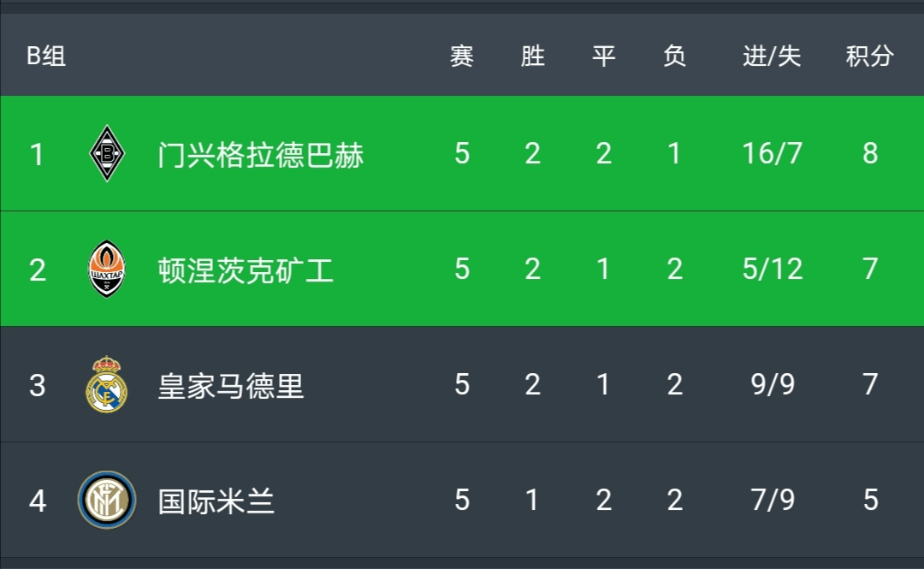
Task: Open team 门兴格拉德巴赫
Action: pyautogui.click(x=260, y=155)
